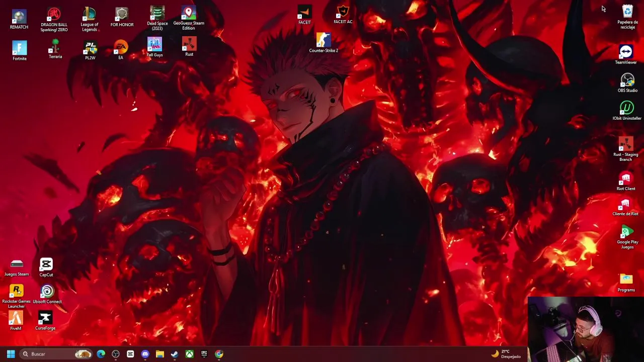Select the CapCut desktop icon
Image resolution: width=644 pixels, height=362 pixels.
pos(46,267)
